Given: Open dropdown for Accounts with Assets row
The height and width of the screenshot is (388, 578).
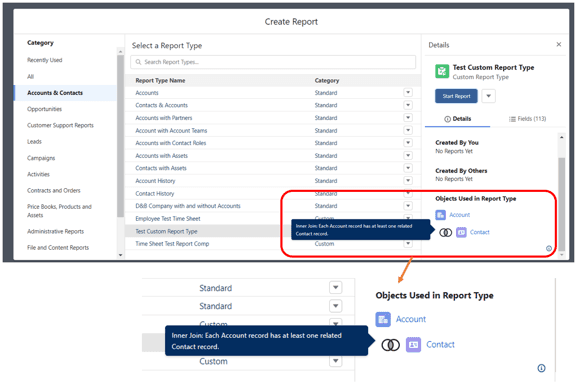Looking at the screenshot, I should [x=408, y=155].
